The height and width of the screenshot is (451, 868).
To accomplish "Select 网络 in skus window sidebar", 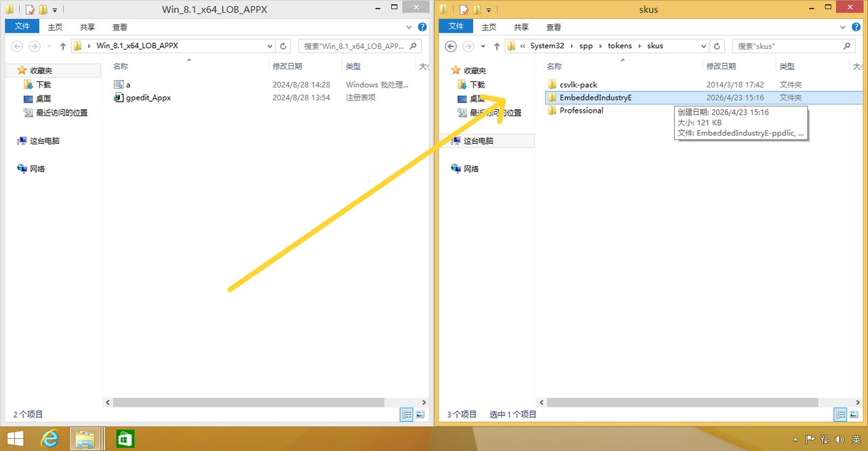I will (x=471, y=168).
